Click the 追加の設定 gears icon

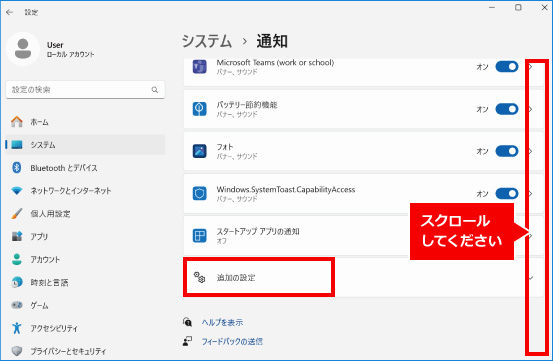tap(200, 277)
